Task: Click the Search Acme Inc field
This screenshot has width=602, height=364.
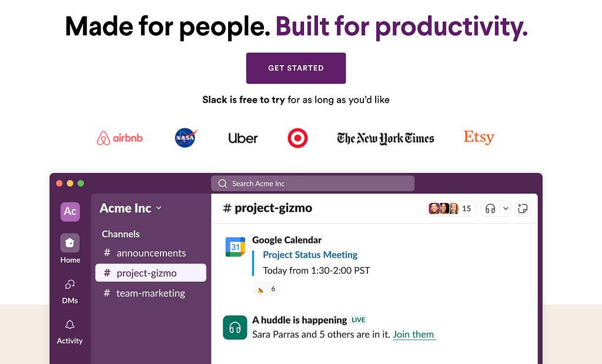Action: [313, 184]
